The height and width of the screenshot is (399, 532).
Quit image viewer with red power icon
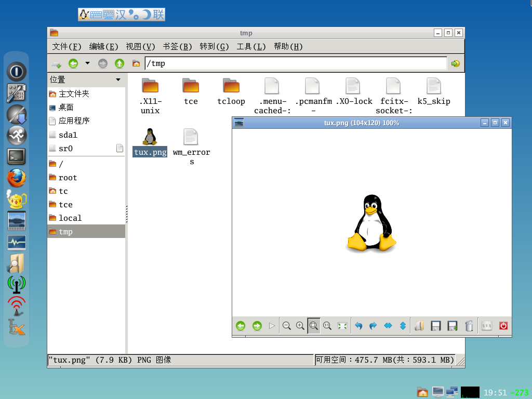[503, 326]
